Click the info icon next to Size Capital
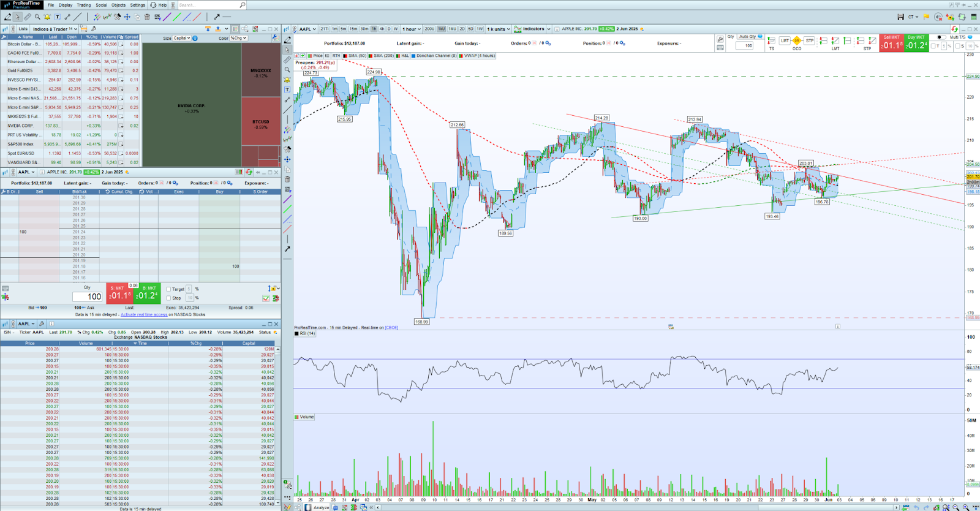The width and height of the screenshot is (980, 511). (x=195, y=38)
